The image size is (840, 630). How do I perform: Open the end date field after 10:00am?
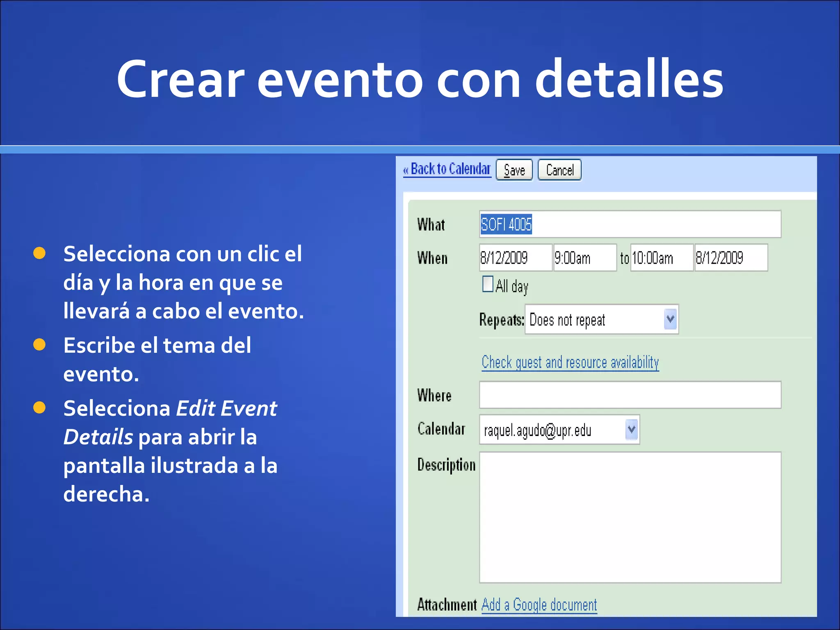point(731,258)
